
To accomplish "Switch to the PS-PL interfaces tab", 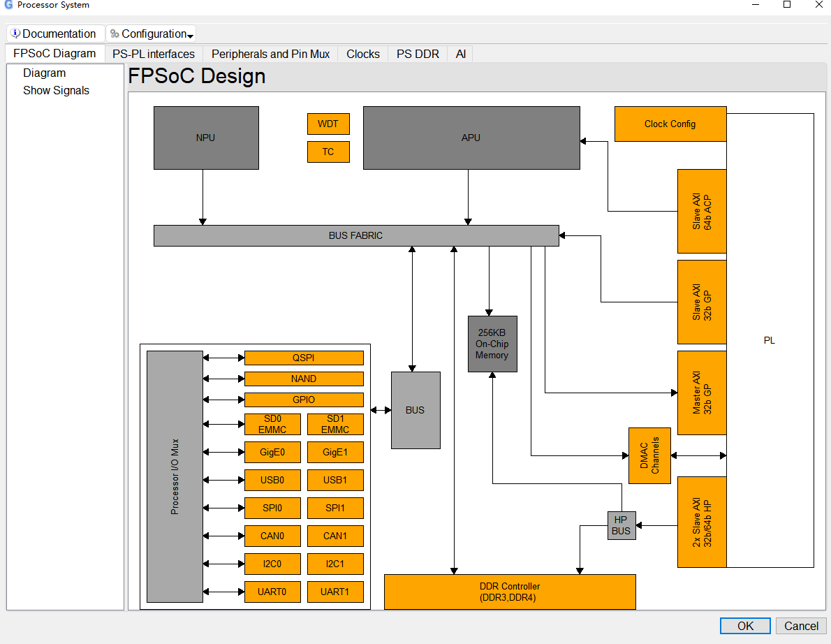I will 154,54.
